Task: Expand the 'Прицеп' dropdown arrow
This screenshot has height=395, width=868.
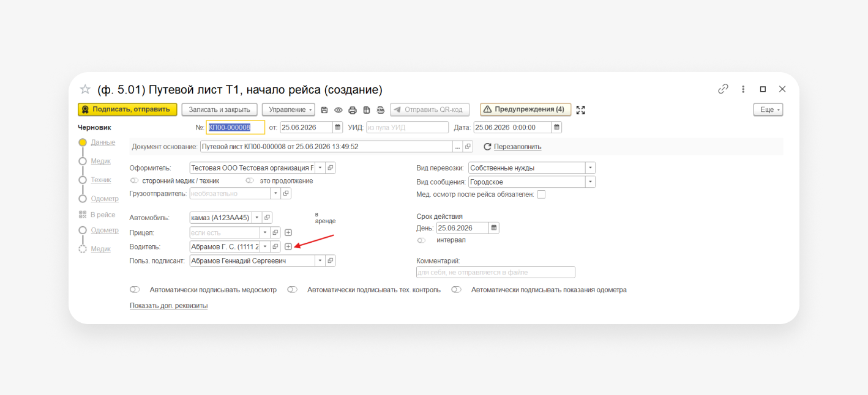Action: pyautogui.click(x=265, y=232)
